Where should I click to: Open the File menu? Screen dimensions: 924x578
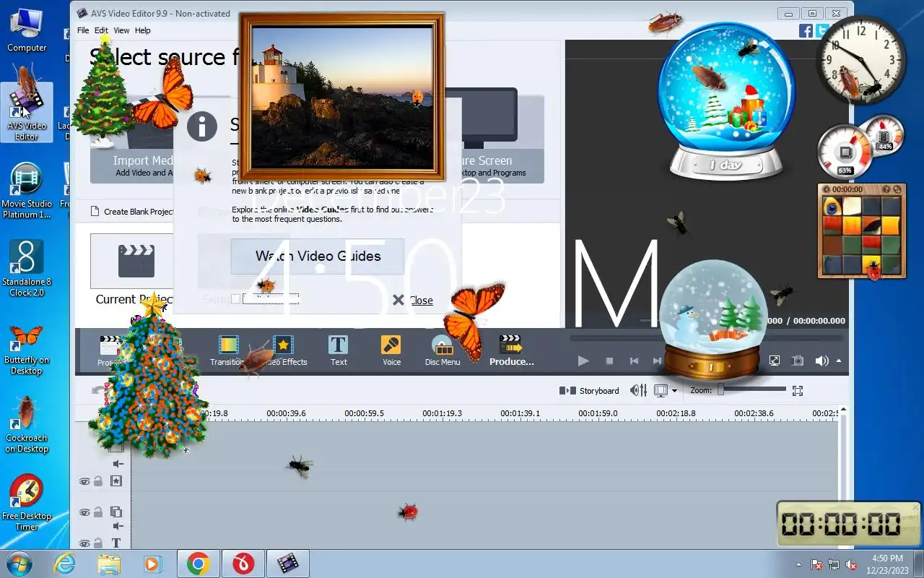[x=83, y=30]
